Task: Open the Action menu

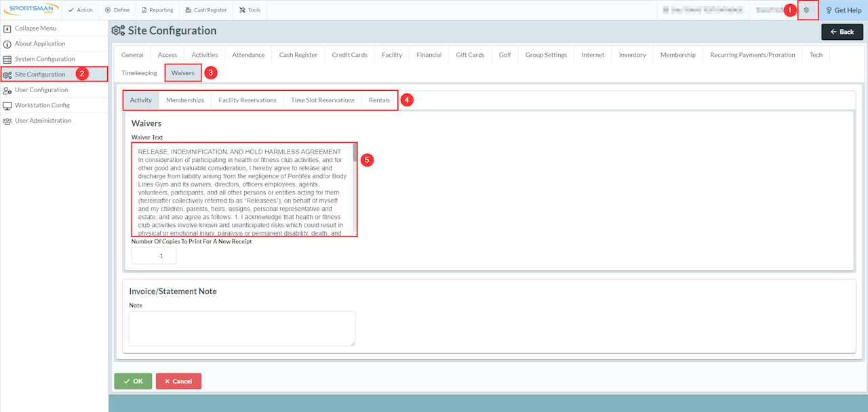Action: coord(81,10)
